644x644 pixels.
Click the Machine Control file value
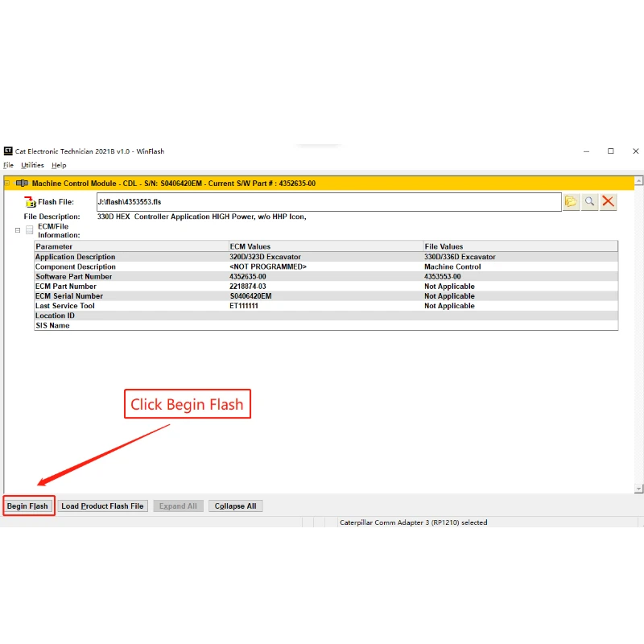point(452,266)
